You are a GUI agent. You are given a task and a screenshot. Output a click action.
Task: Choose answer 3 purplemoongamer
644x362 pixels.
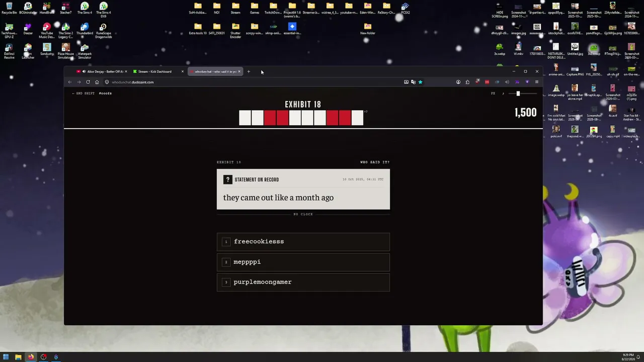pos(303,282)
